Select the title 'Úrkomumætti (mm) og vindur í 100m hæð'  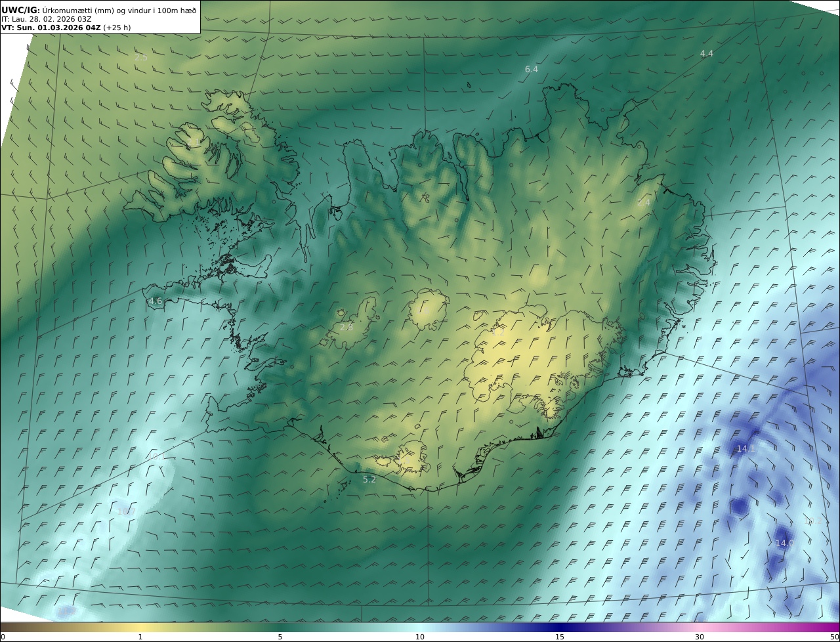pos(119,10)
